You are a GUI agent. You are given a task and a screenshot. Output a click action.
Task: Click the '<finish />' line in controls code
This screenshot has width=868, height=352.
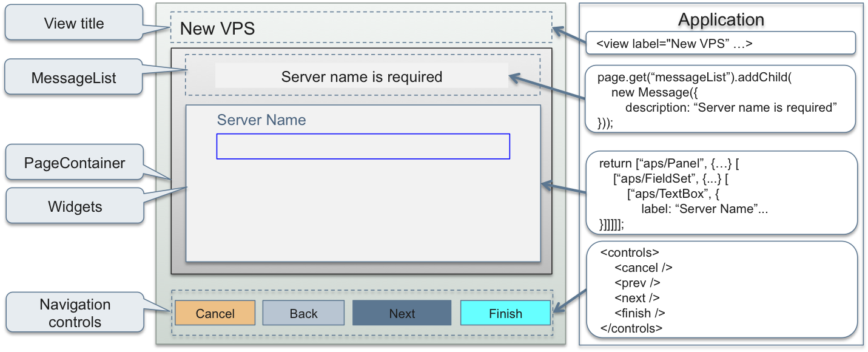[639, 313]
